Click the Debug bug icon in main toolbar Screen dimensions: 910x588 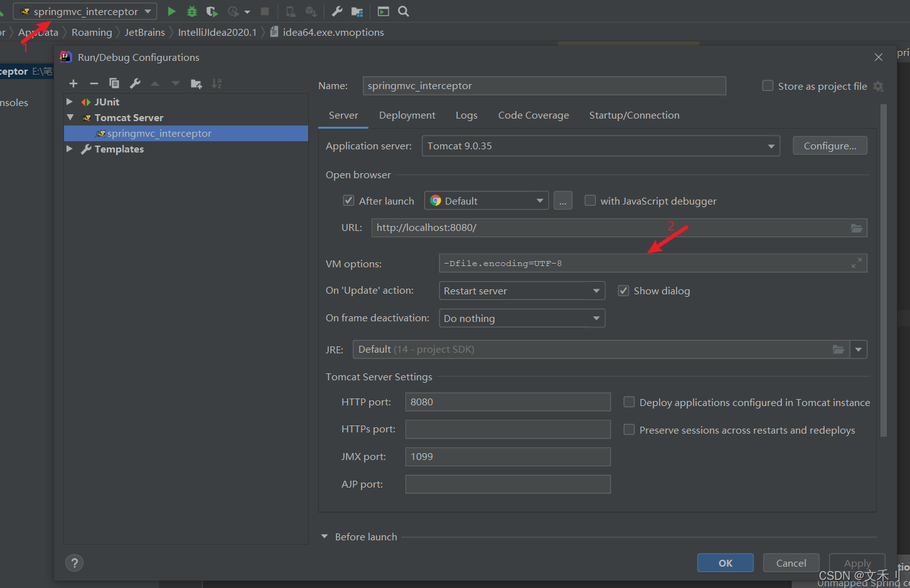click(x=192, y=11)
